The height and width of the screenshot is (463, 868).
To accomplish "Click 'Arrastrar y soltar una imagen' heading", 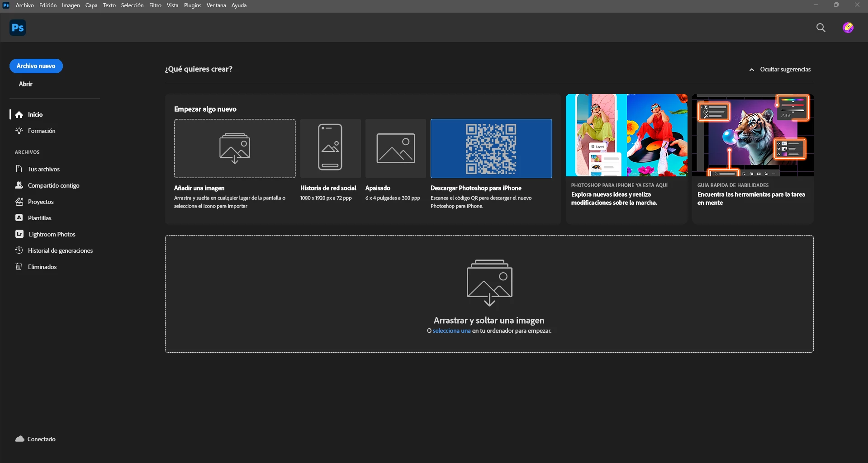I will (x=489, y=320).
